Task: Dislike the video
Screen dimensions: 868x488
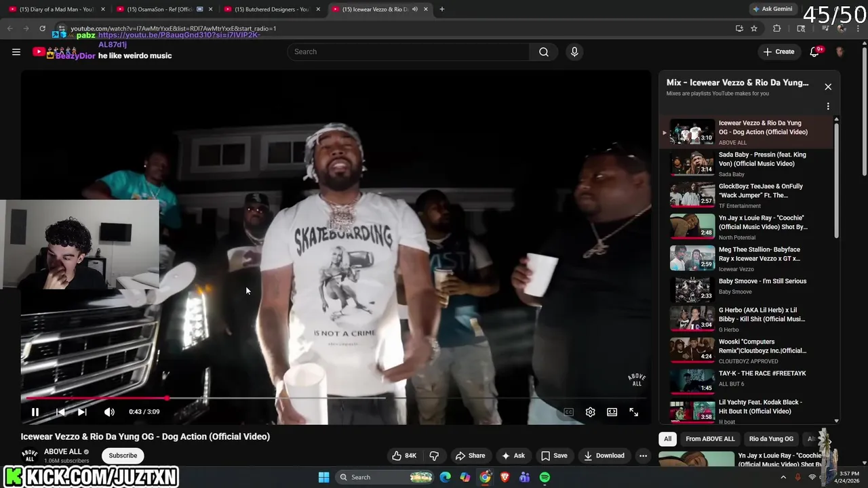Action: 434,455
